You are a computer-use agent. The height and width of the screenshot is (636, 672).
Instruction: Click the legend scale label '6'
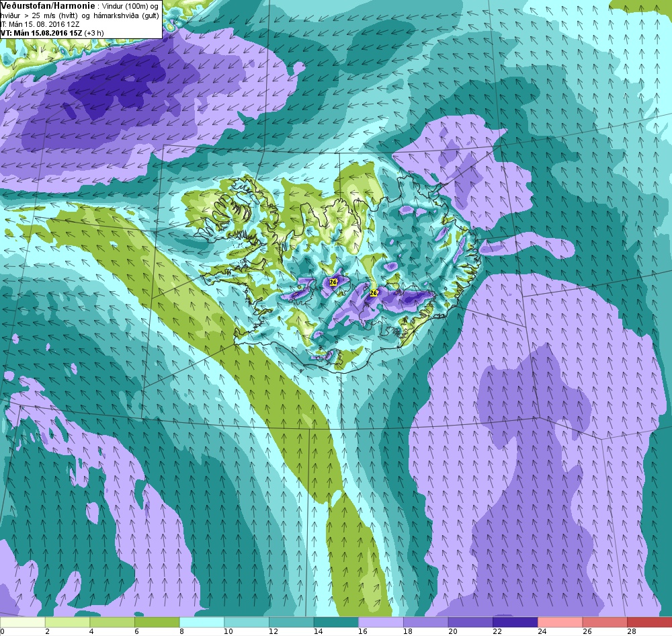click(x=136, y=631)
